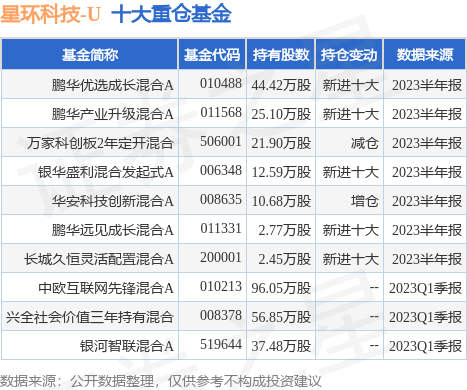The width and height of the screenshot is (467, 390).
Task: Click 新进十大 in 长城久恒灵活配置混合A row
Action: pos(351,259)
